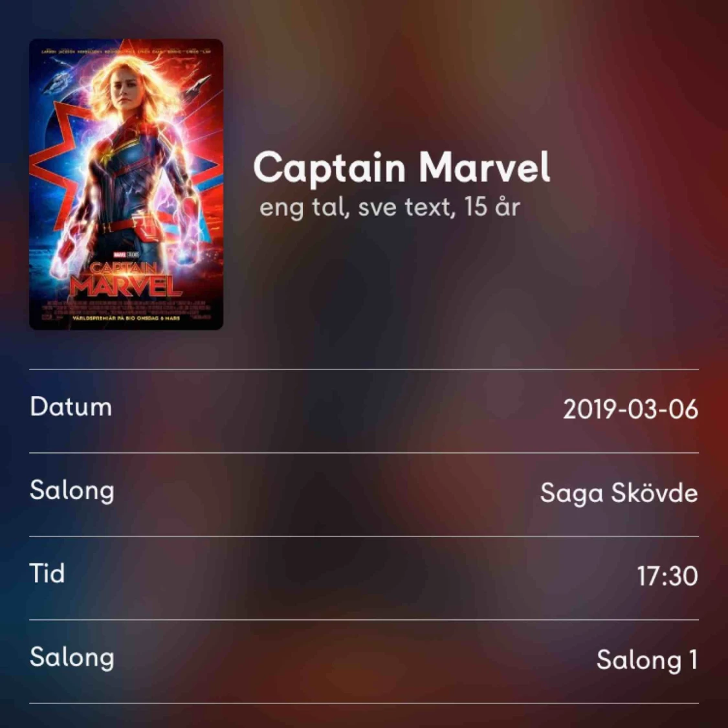
Task: Tap the Salong 1 auditorium value
Action: click(x=647, y=660)
